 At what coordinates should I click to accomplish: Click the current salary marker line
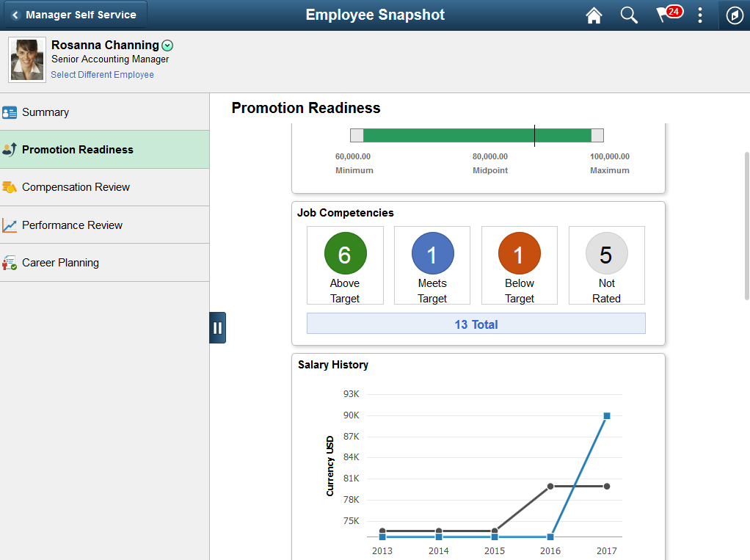click(x=534, y=135)
